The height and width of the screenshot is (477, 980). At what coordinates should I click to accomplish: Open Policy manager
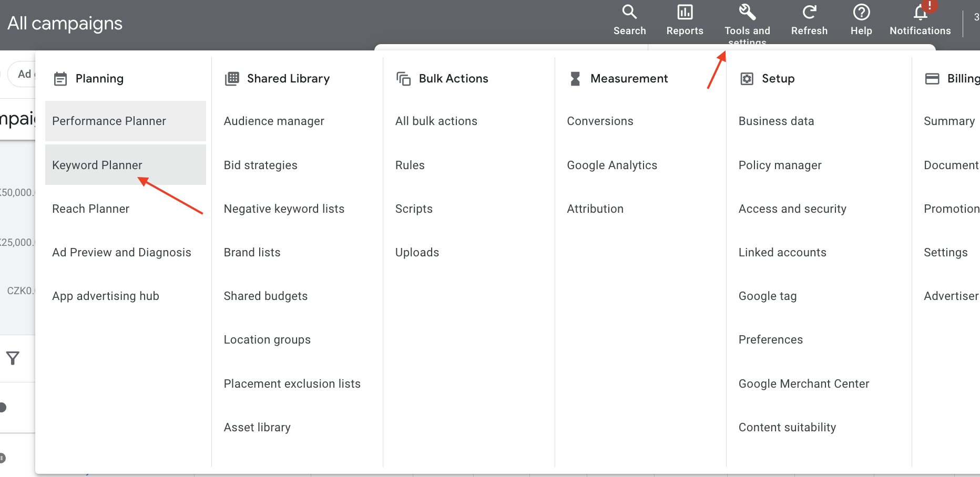780,165
